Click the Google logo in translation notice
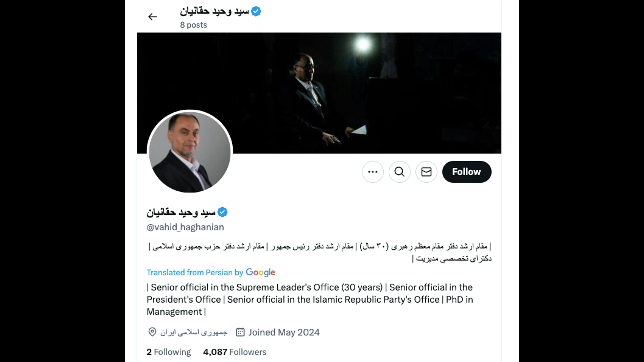Image resolution: width=644 pixels, height=362 pixels. point(260,272)
